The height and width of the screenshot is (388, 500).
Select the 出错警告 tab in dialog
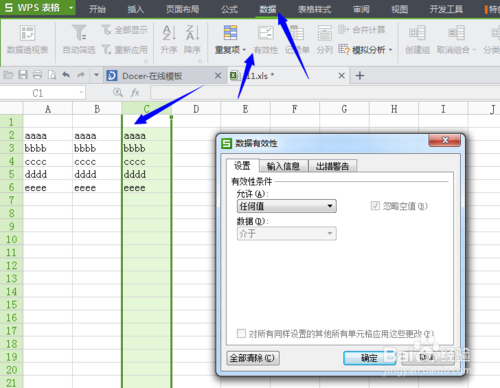[x=333, y=166]
